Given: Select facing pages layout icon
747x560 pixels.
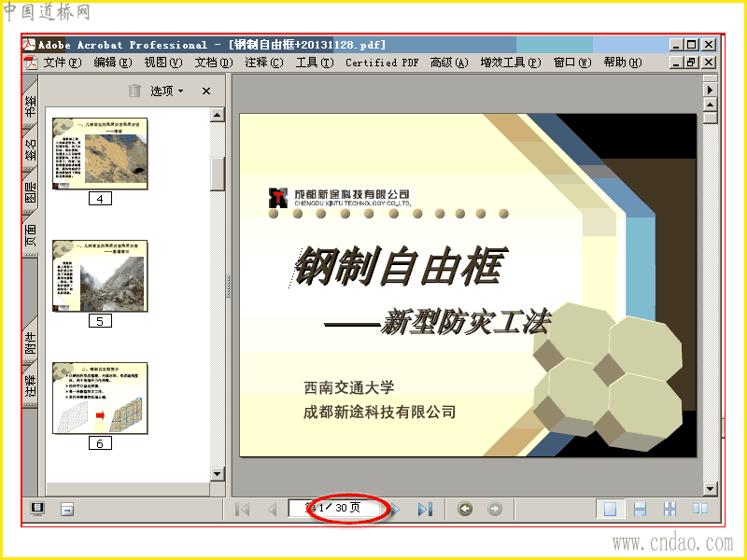Looking at the screenshot, I should point(699,509).
